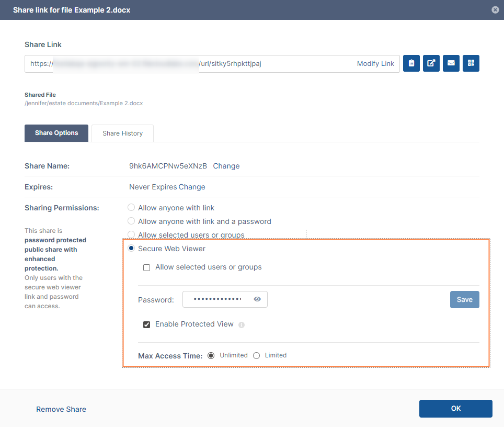Viewport: 504px width, 427px height.
Task: Click inside the Password field
Action: click(217, 299)
